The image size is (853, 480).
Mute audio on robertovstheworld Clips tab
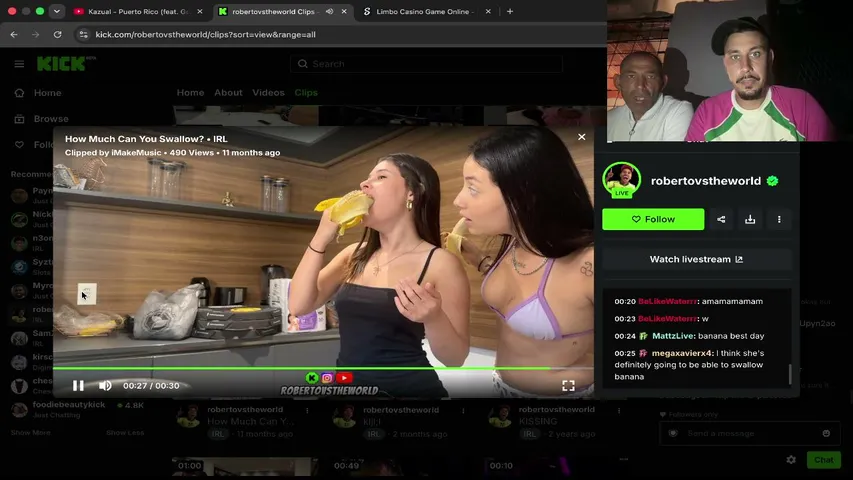pos(329,11)
